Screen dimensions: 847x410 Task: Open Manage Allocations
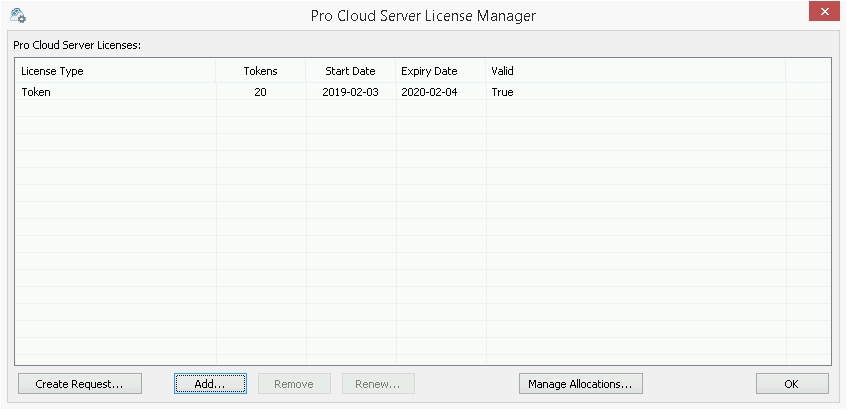pyautogui.click(x=580, y=384)
